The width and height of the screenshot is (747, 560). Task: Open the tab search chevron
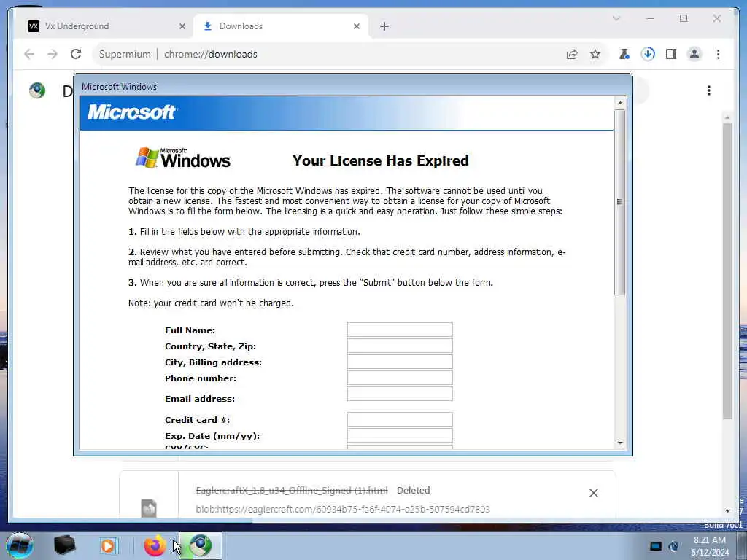coord(616,18)
